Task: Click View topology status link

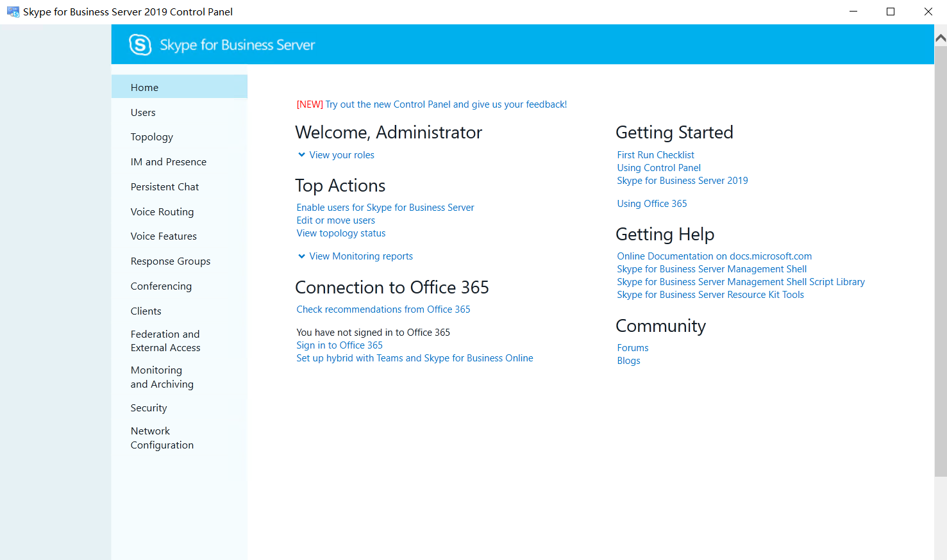Action: [x=341, y=233]
